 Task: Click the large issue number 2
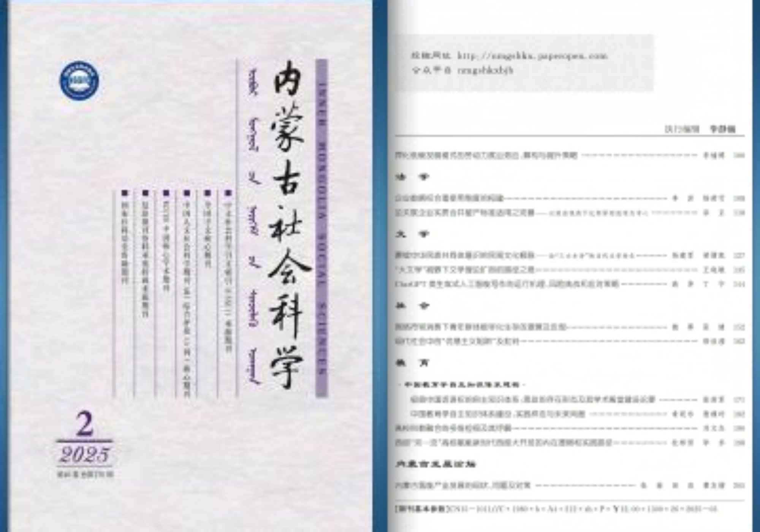pyautogui.click(x=84, y=424)
